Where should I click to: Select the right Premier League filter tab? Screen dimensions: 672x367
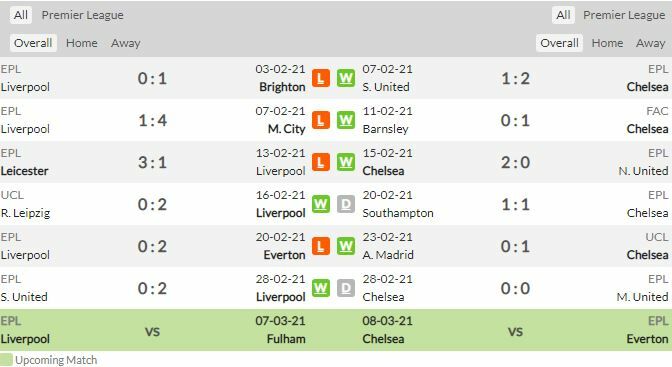click(x=624, y=15)
